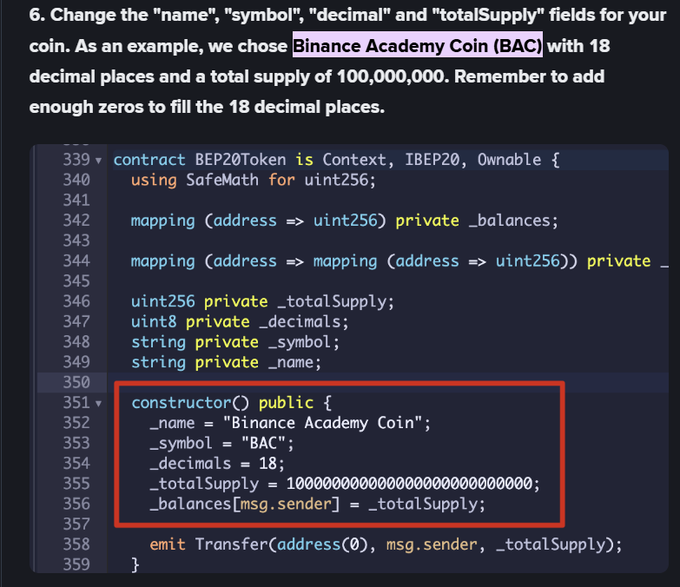Click the "Binance Academy Coin" string value

[x=322, y=423]
